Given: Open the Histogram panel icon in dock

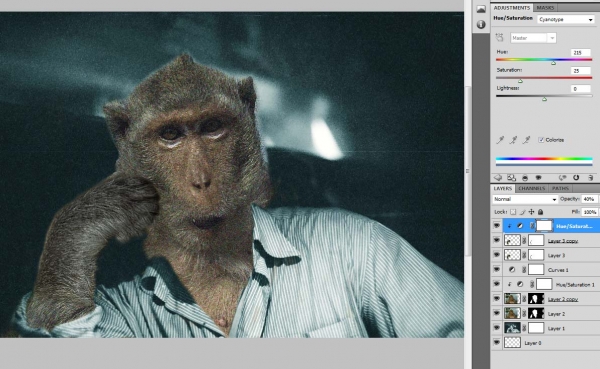Looking at the screenshot, I should [481, 9].
